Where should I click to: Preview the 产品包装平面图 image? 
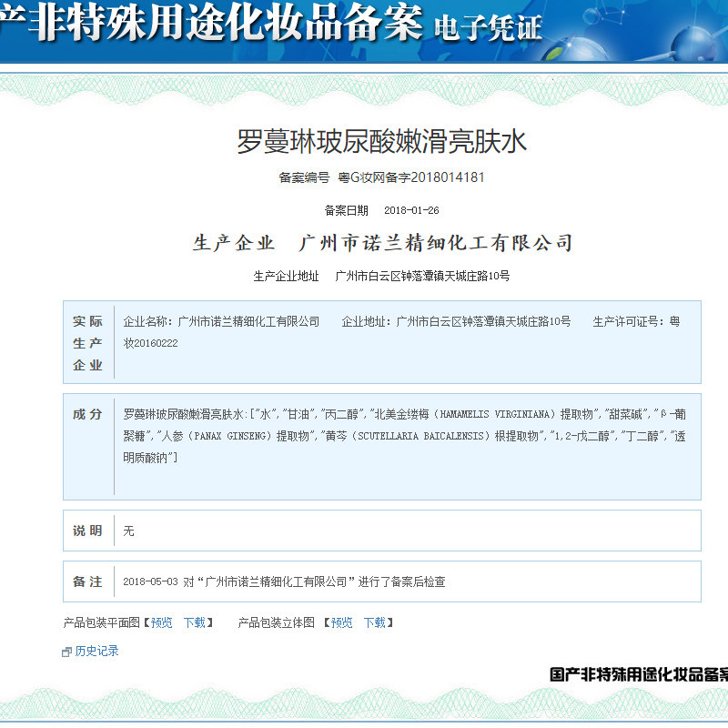[x=162, y=622]
